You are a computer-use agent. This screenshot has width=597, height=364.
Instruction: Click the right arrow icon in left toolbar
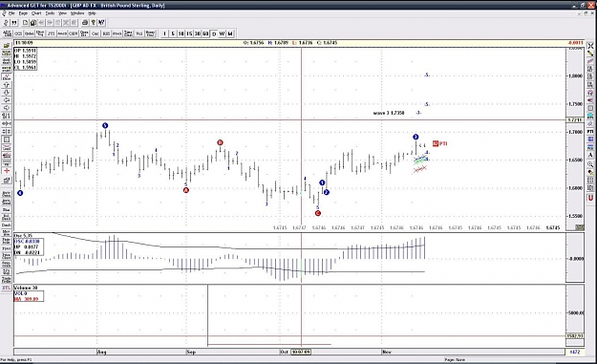point(7,108)
